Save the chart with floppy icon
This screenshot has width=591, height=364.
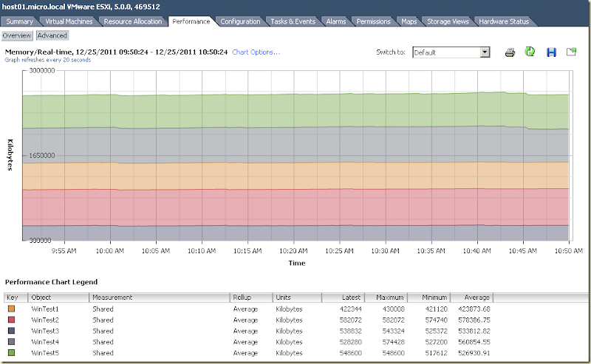click(551, 52)
